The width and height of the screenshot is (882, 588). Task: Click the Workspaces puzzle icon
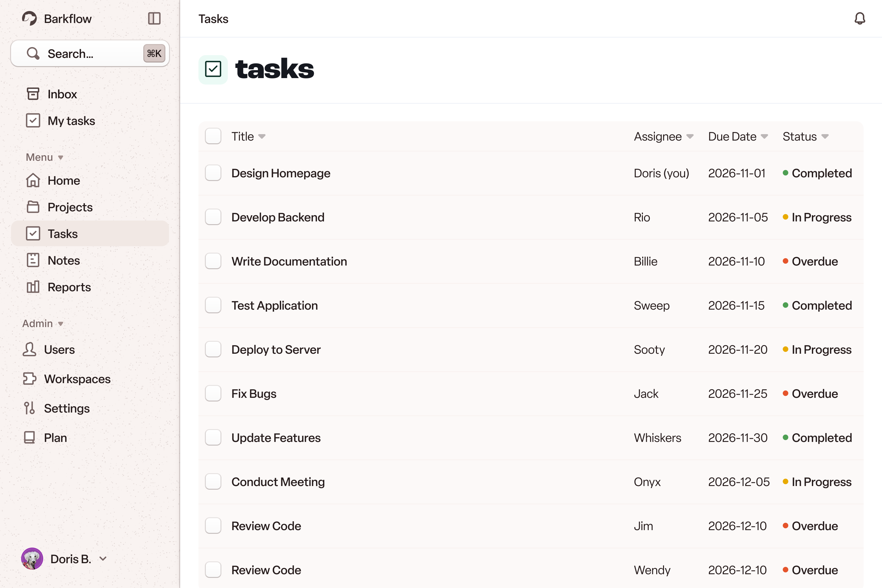click(29, 379)
